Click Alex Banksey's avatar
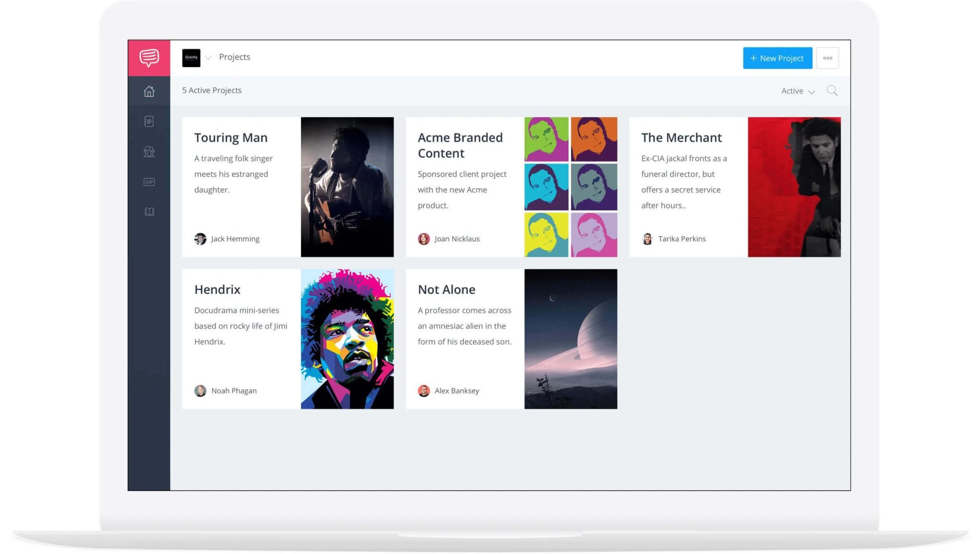This screenshot has height=554, width=980. click(x=423, y=391)
